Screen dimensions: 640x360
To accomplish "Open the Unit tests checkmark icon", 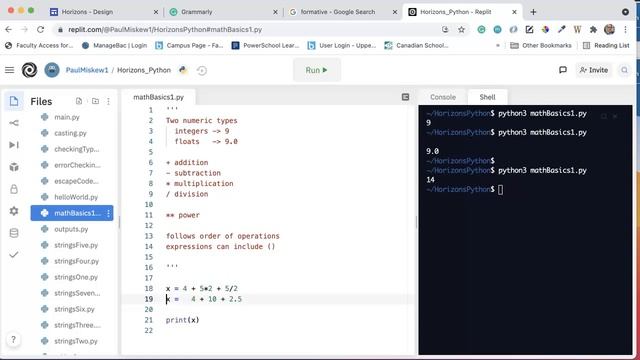I will tap(14, 255).
